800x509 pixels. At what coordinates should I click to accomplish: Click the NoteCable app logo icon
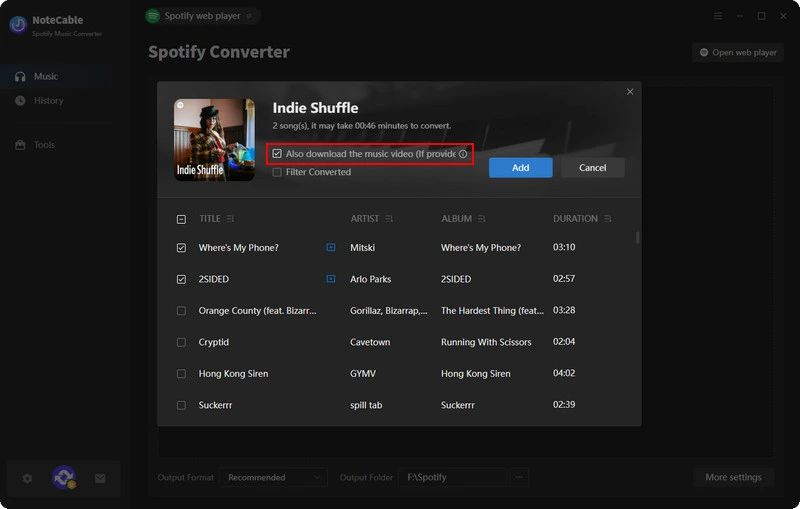[x=18, y=24]
